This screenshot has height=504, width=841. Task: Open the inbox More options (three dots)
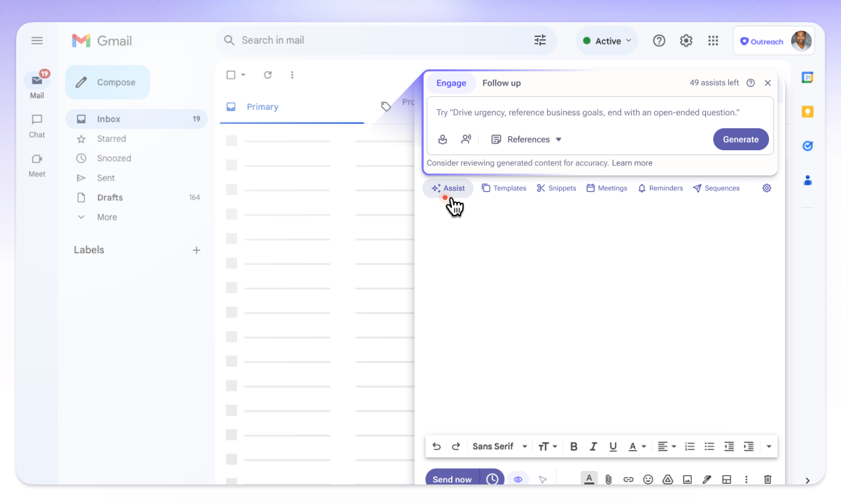292,75
